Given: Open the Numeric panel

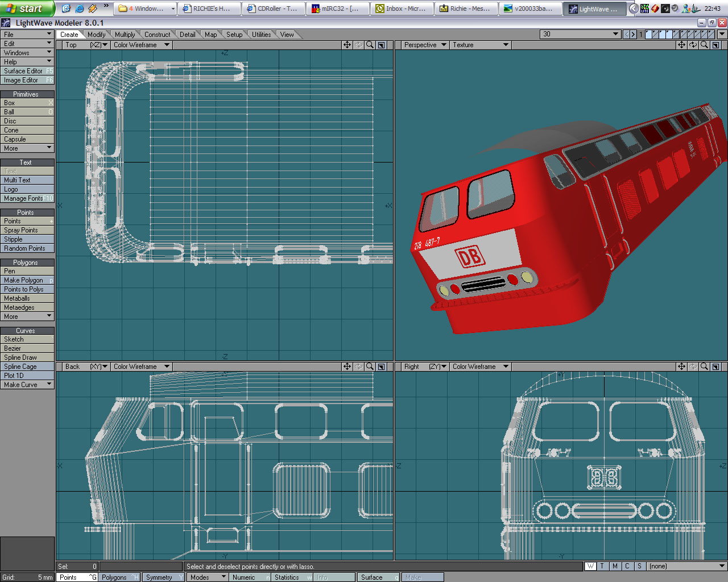Looking at the screenshot, I should click(250, 577).
